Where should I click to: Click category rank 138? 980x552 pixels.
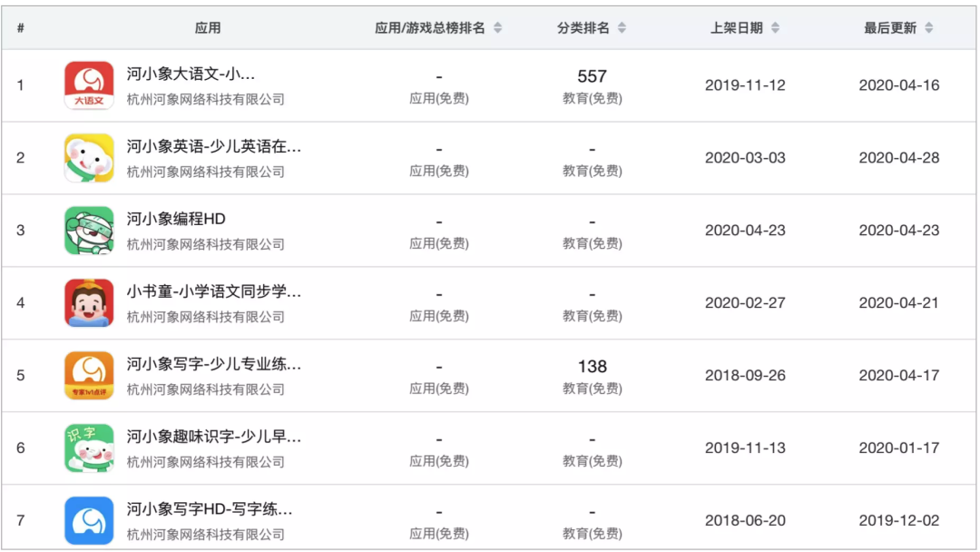pyautogui.click(x=592, y=366)
